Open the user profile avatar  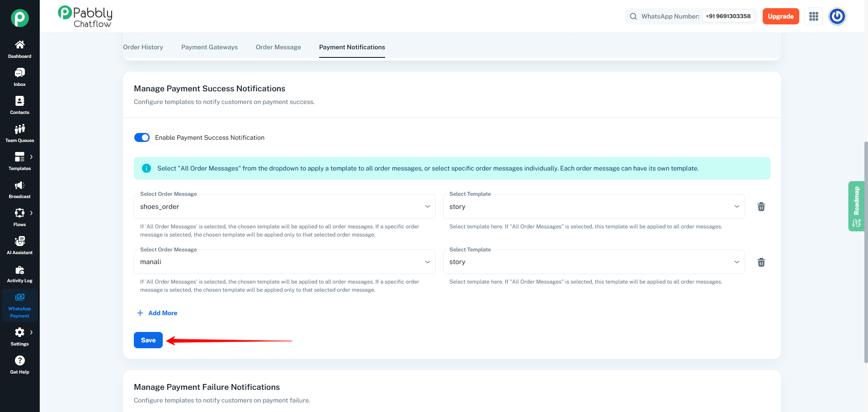coord(837,16)
